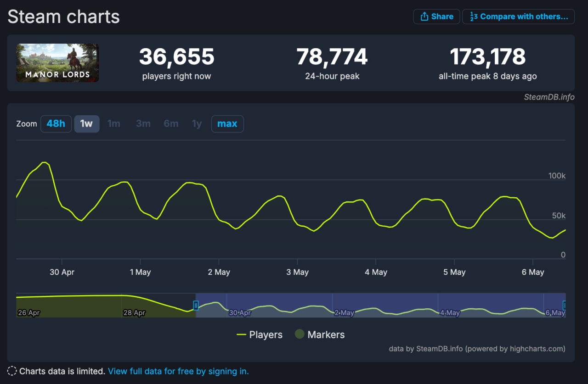Click the '30 Apr' main axis label
Screen dimensions: 588x384
tap(62, 272)
